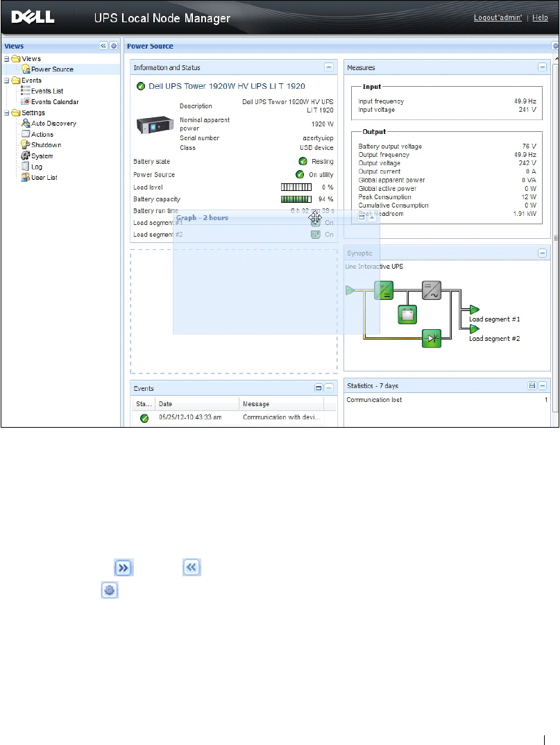560x745 pixels.
Task: Click the collapse double-arrow icon in page legend
Action: coord(192,567)
